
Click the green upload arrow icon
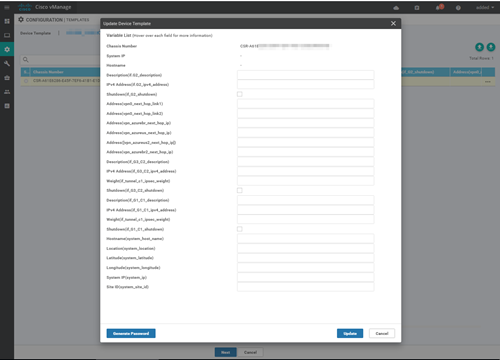(479, 47)
